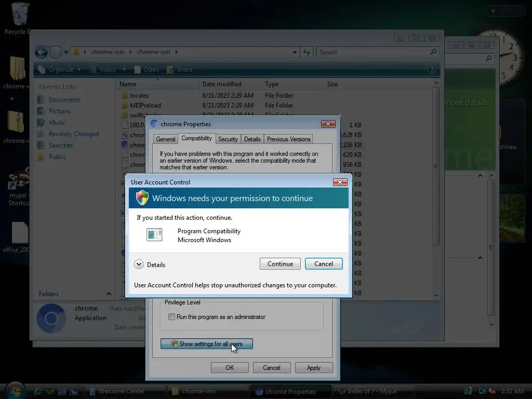
Task: Click OK in chrome Properties
Action: pos(230,367)
